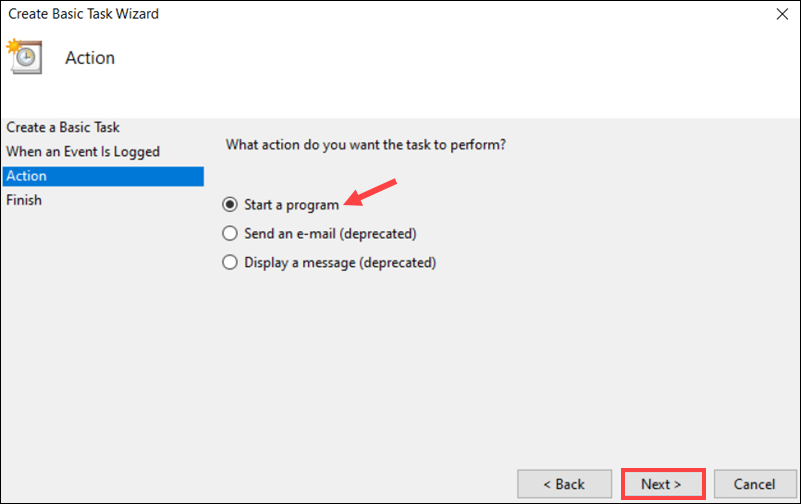Click the task wizard clock icon
801x504 pixels.
(x=24, y=56)
